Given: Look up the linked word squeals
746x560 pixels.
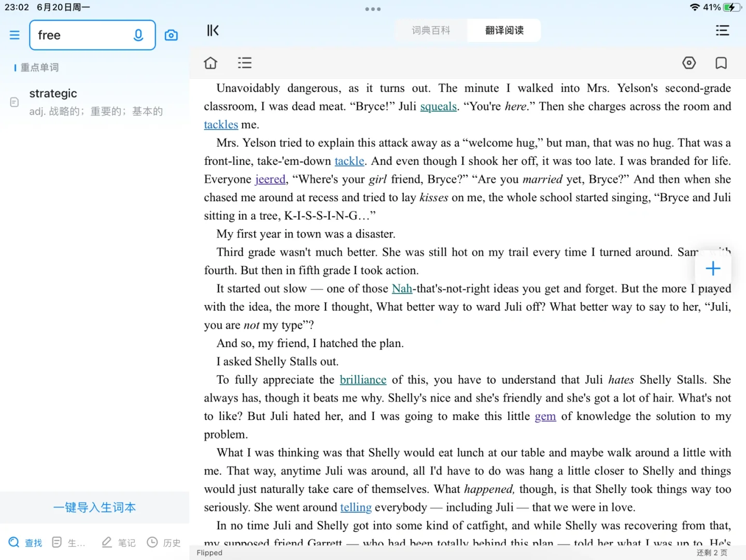Looking at the screenshot, I should [x=438, y=106].
